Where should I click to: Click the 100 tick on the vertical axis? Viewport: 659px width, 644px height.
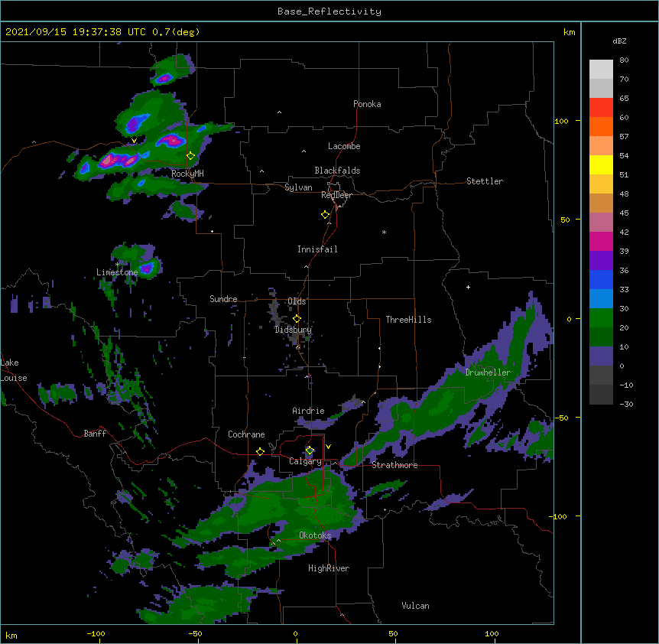coord(561,121)
